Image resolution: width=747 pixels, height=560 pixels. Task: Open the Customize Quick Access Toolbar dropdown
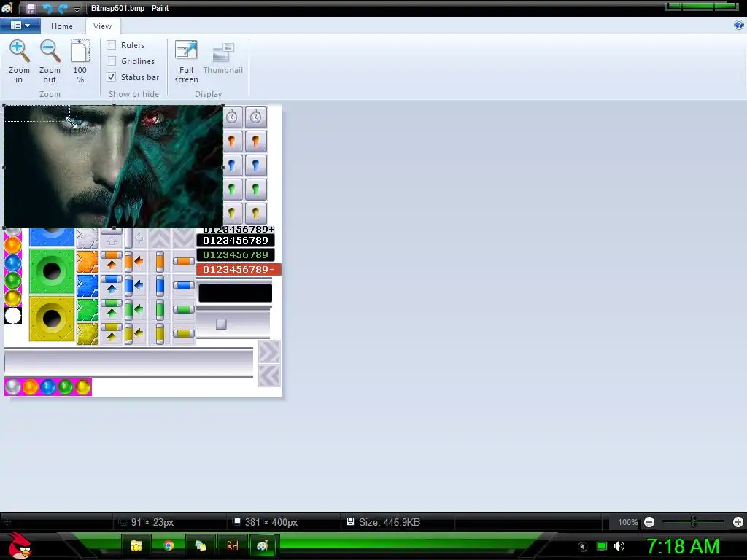coord(77,9)
